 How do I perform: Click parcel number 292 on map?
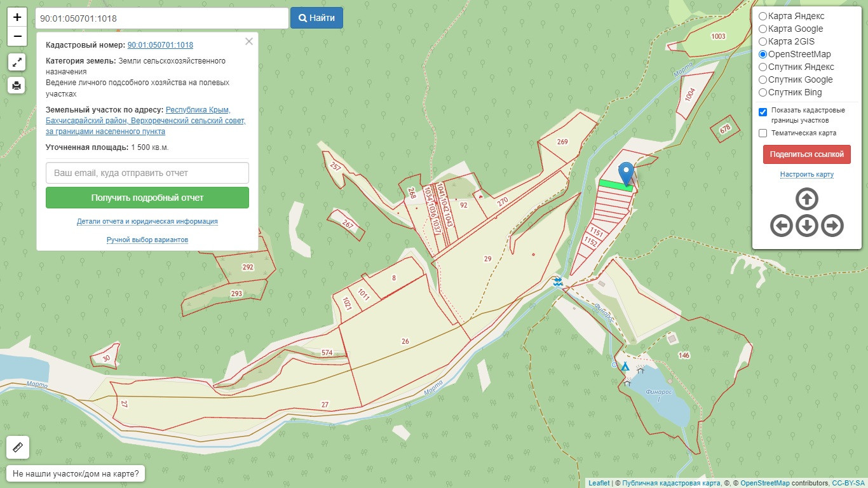[248, 268]
